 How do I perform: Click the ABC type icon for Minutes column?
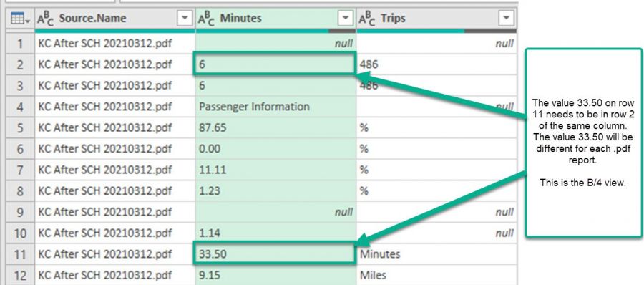pyautogui.click(x=206, y=19)
